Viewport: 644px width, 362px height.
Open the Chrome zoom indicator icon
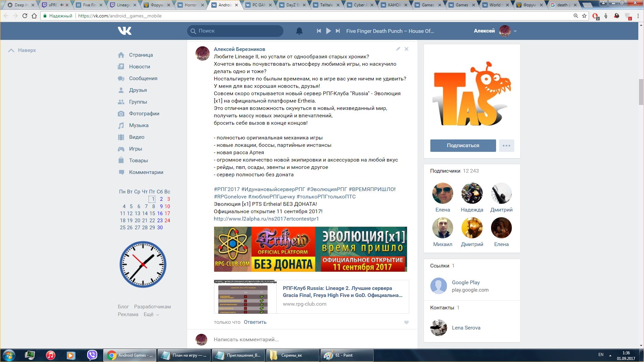tap(576, 16)
